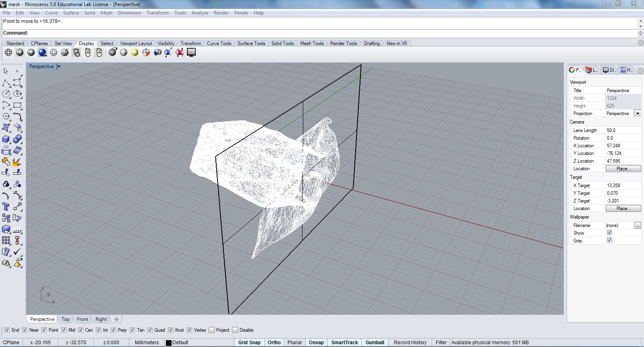Toggle the Quad osnap checkbox
644x347 pixels.
pyautogui.click(x=150, y=330)
